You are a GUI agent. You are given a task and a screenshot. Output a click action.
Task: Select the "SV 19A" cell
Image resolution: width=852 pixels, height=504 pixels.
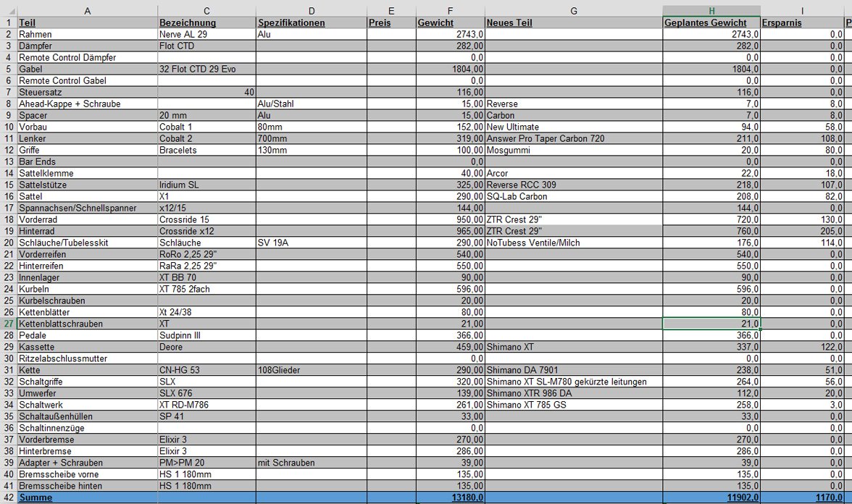point(312,243)
